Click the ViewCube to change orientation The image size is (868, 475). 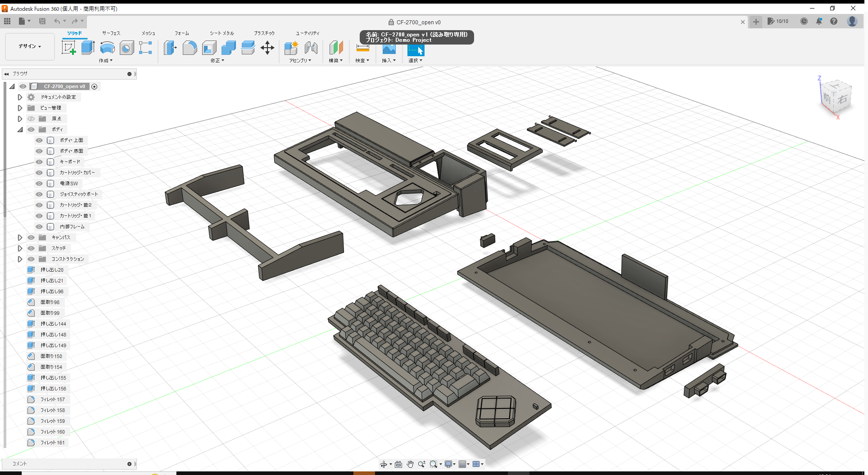(x=835, y=97)
